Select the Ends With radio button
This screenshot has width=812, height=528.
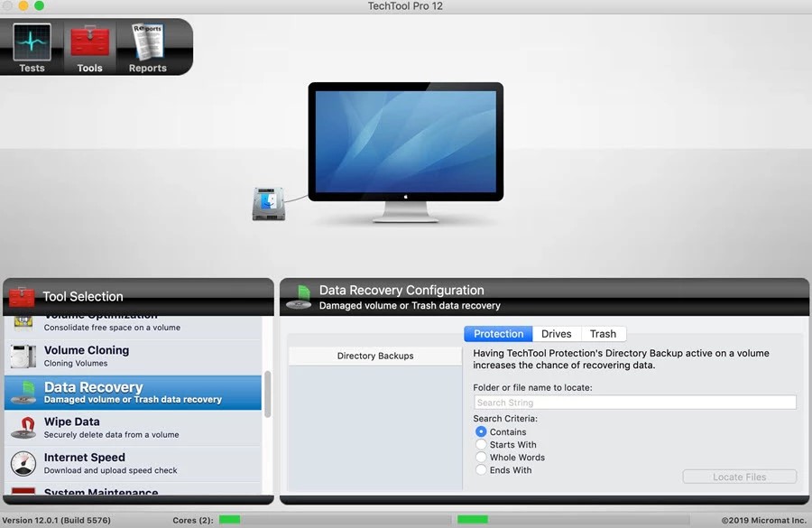click(481, 470)
